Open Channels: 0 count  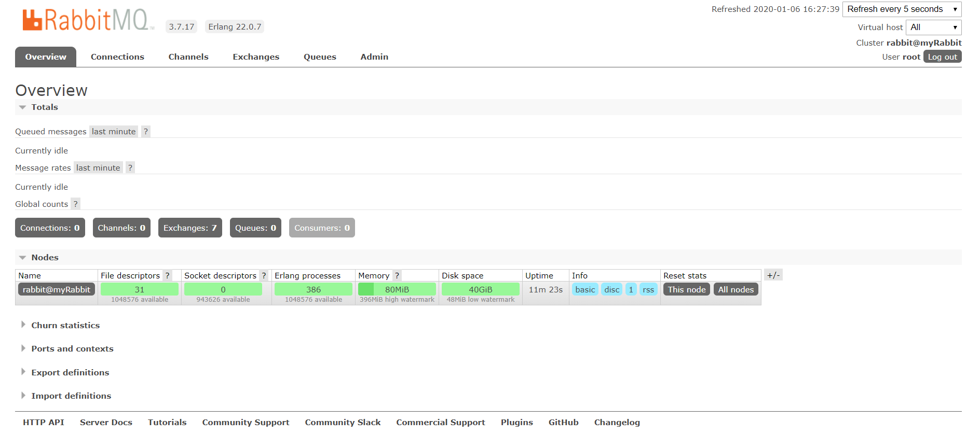(121, 228)
